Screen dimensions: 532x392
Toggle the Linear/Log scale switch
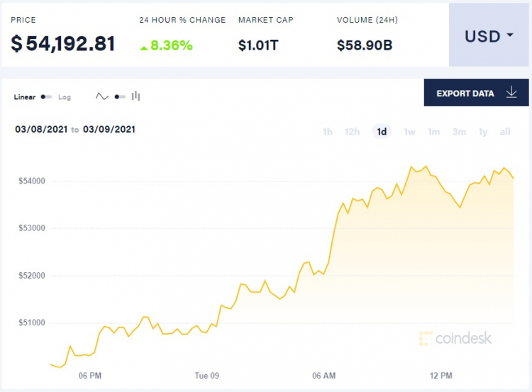coord(46,97)
